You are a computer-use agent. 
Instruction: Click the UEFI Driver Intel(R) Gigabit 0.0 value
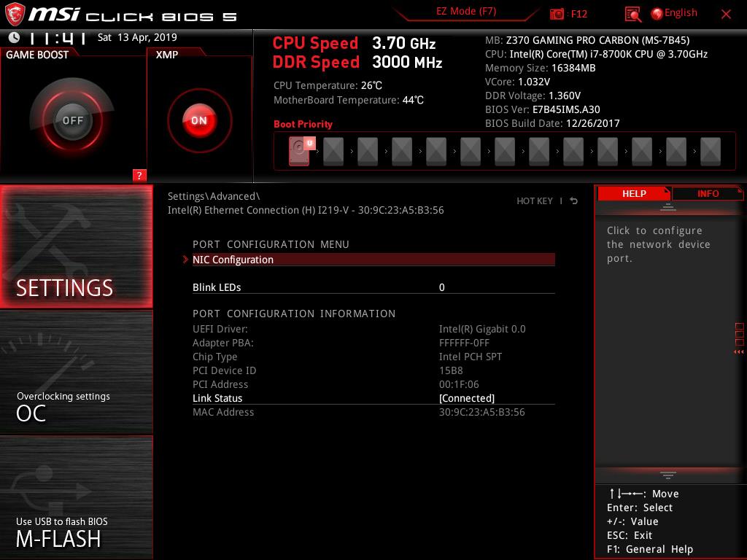pyautogui.click(x=482, y=329)
